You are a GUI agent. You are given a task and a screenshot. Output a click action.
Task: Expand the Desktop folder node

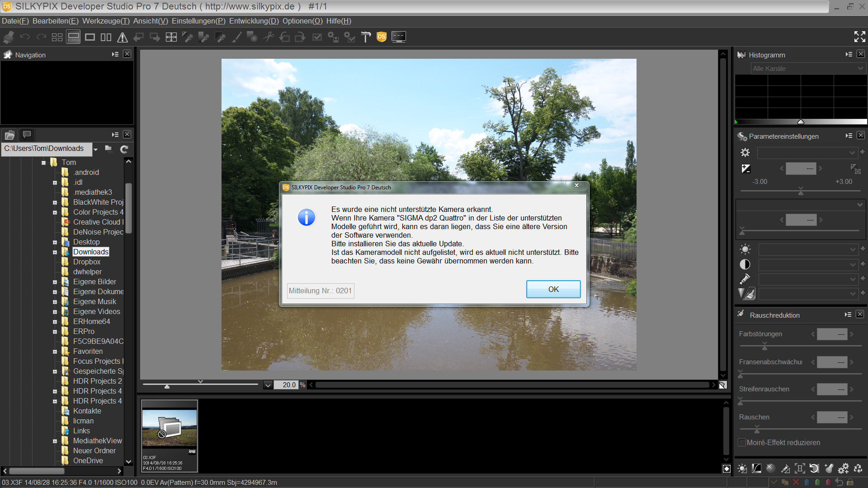point(55,243)
